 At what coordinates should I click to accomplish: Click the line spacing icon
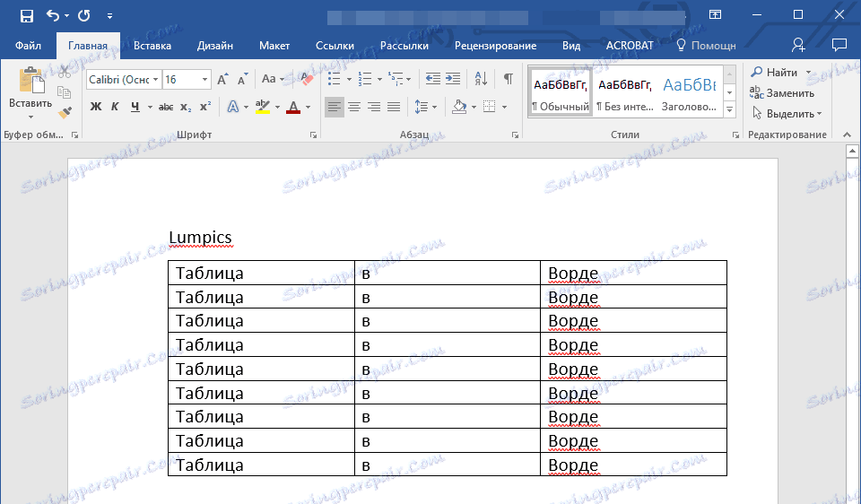pyautogui.click(x=422, y=107)
